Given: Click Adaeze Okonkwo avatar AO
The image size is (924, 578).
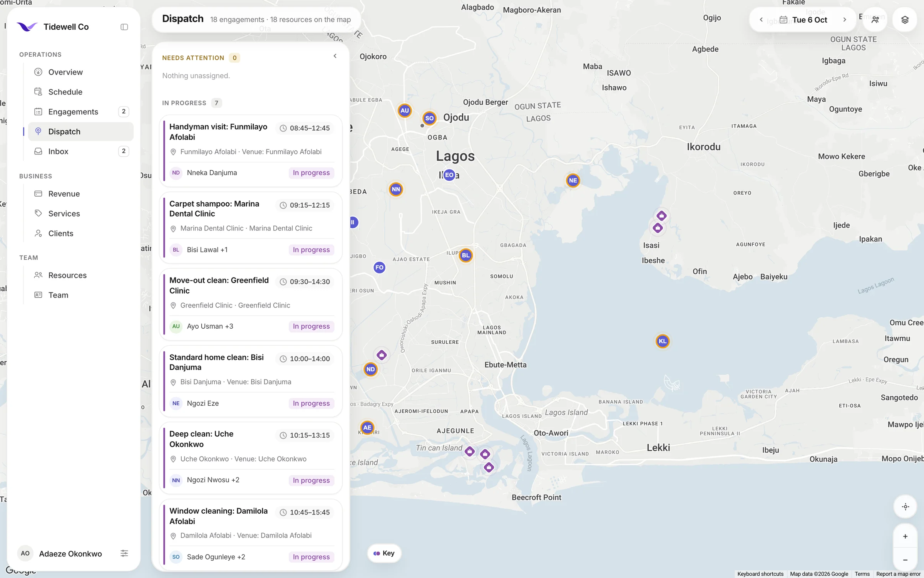Looking at the screenshot, I should click(25, 553).
